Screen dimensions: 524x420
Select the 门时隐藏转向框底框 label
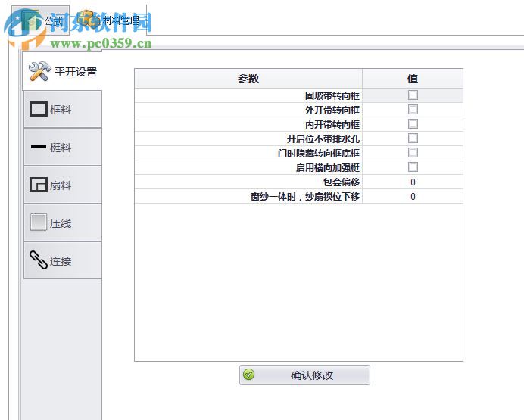pyautogui.click(x=319, y=153)
